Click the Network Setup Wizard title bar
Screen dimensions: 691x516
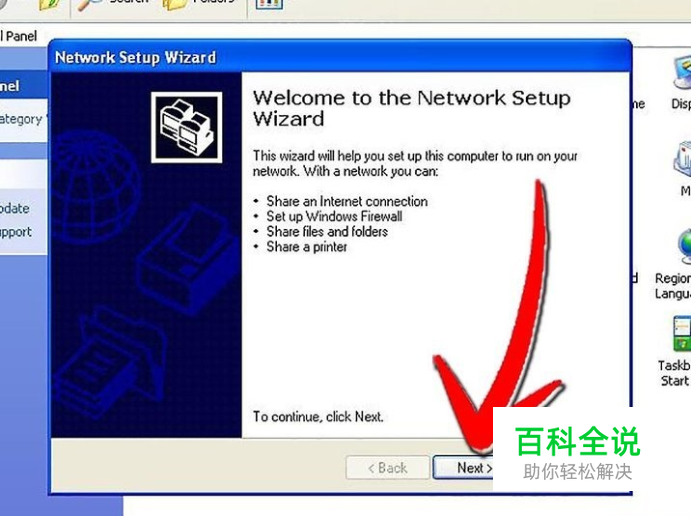(340, 57)
